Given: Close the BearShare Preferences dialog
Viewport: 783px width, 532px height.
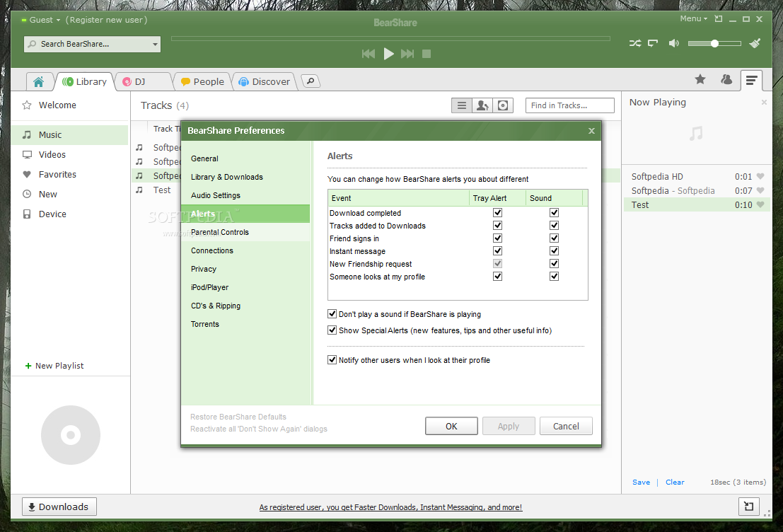Looking at the screenshot, I should (591, 131).
